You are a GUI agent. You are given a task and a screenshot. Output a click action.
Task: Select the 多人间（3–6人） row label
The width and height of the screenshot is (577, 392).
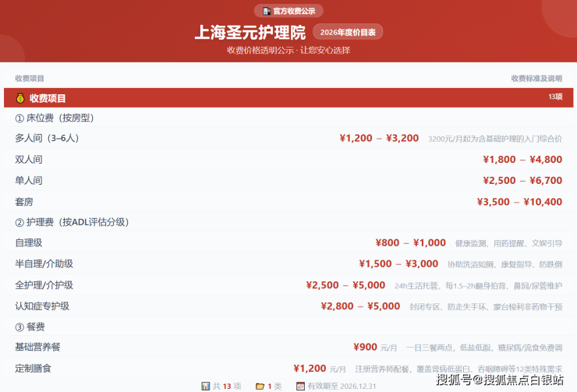(47, 138)
